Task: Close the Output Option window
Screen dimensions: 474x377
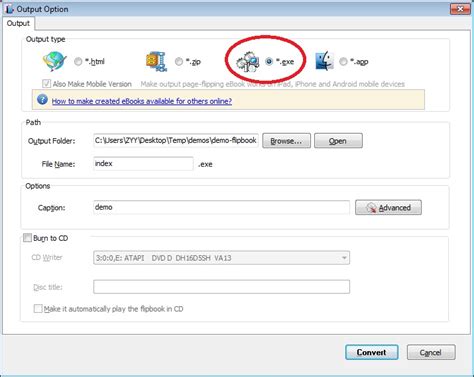Action: (460, 9)
